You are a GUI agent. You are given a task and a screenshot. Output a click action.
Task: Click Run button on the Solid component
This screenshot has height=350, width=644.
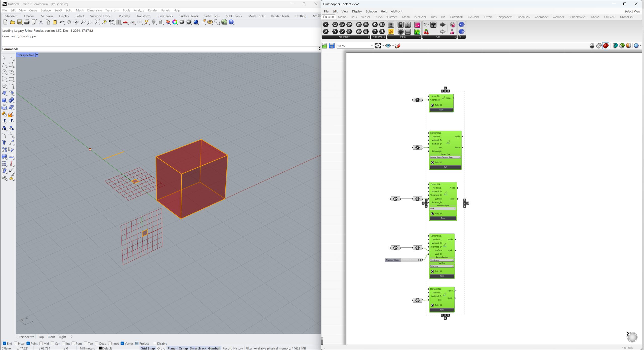pos(442,310)
